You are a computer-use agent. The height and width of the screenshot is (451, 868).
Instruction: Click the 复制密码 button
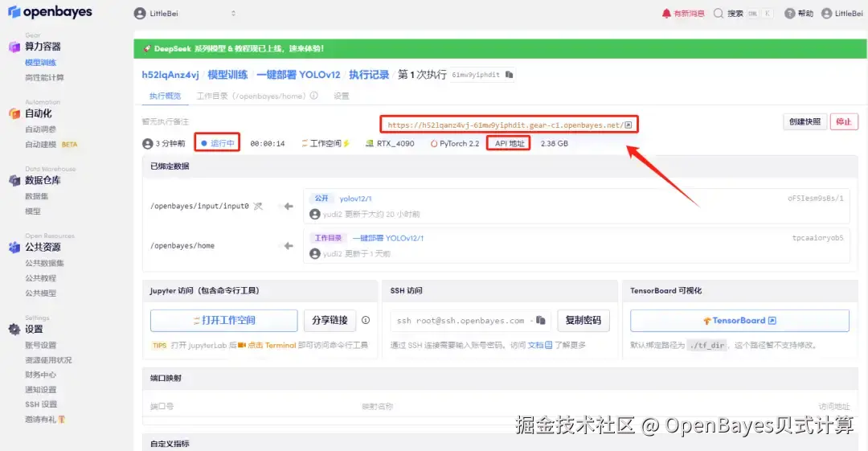[583, 320]
